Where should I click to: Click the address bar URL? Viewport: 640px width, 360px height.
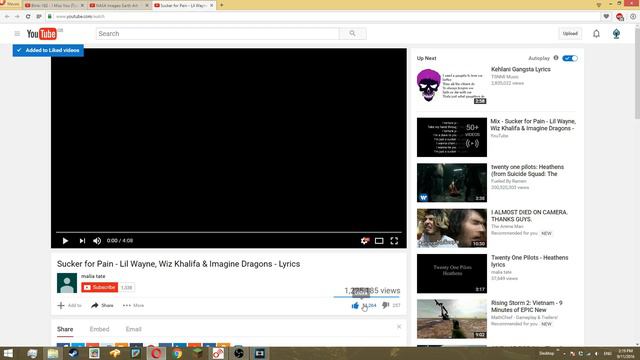point(80,16)
